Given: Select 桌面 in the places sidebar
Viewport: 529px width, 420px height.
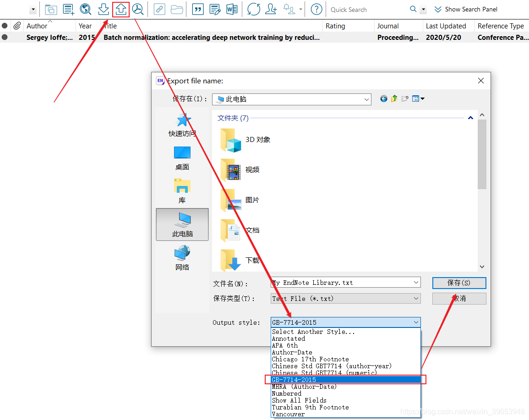Looking at the screenshot, I should pos(182,158).
